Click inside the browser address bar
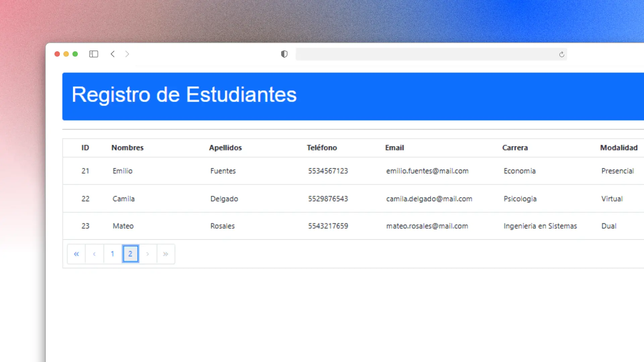This screenshot has width=644, height=362. 431,54
